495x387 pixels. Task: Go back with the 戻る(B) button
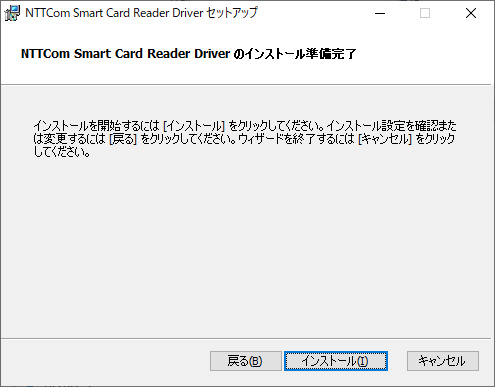246,361
